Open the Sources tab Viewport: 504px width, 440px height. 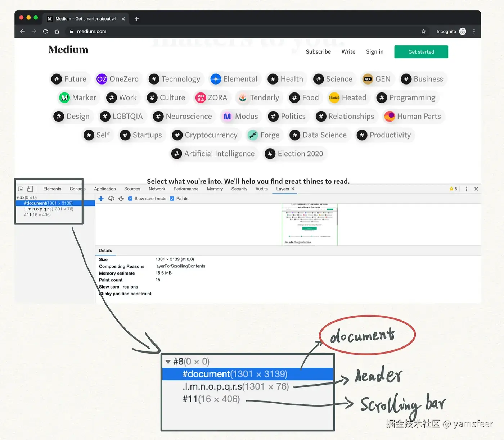coord(132,189)
